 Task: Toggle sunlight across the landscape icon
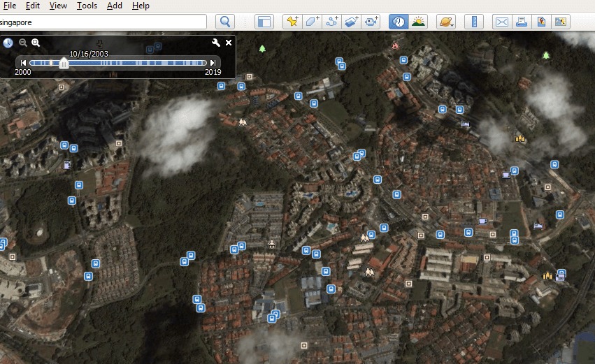pyautogui.click(x=418, y=22)
